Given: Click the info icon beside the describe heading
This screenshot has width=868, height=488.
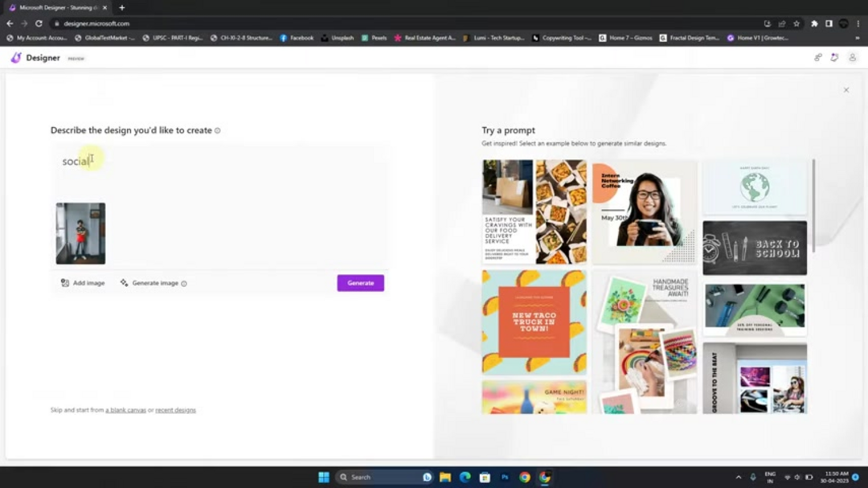Looking at the screenshot, I should pos(217,129).
